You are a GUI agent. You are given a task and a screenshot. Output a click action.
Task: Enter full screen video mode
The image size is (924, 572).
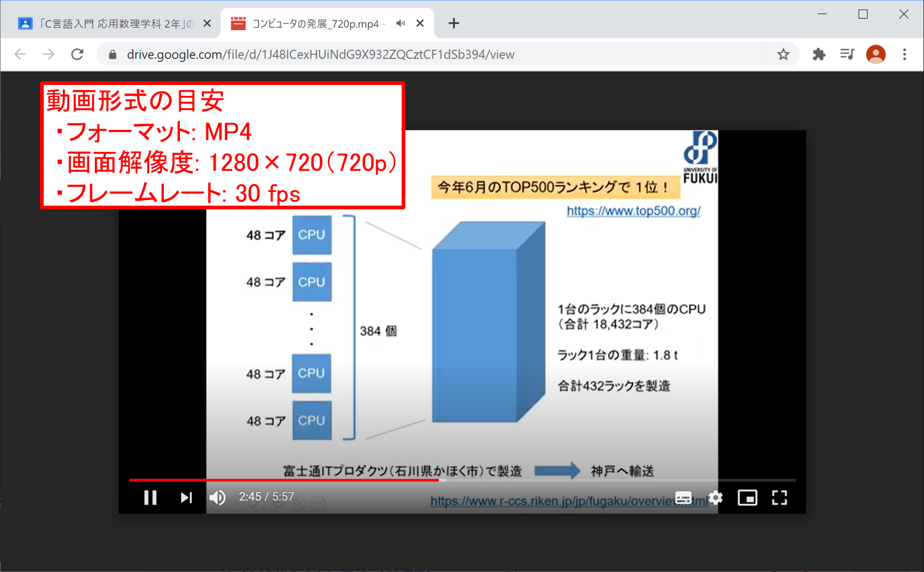pos(780,497)
